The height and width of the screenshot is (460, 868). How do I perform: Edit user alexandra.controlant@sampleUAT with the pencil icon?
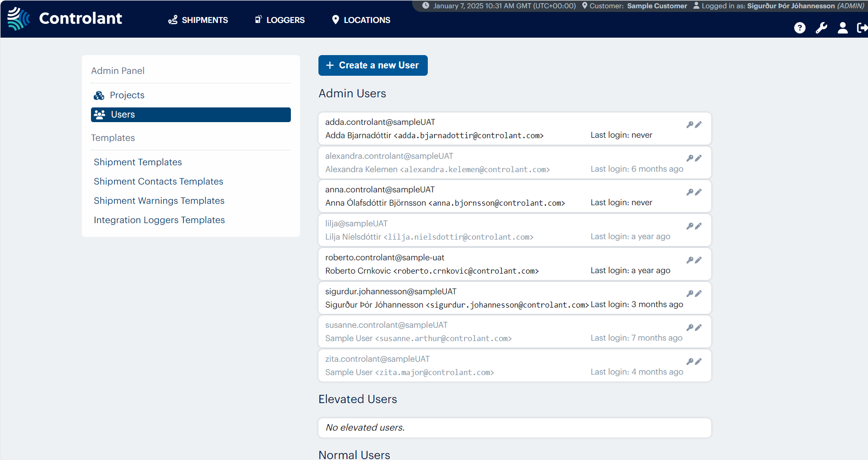point(698,158)
